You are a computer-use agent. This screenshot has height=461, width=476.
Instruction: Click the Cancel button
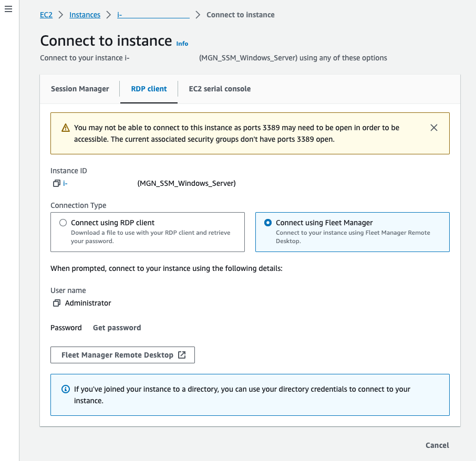click(437, 445)
